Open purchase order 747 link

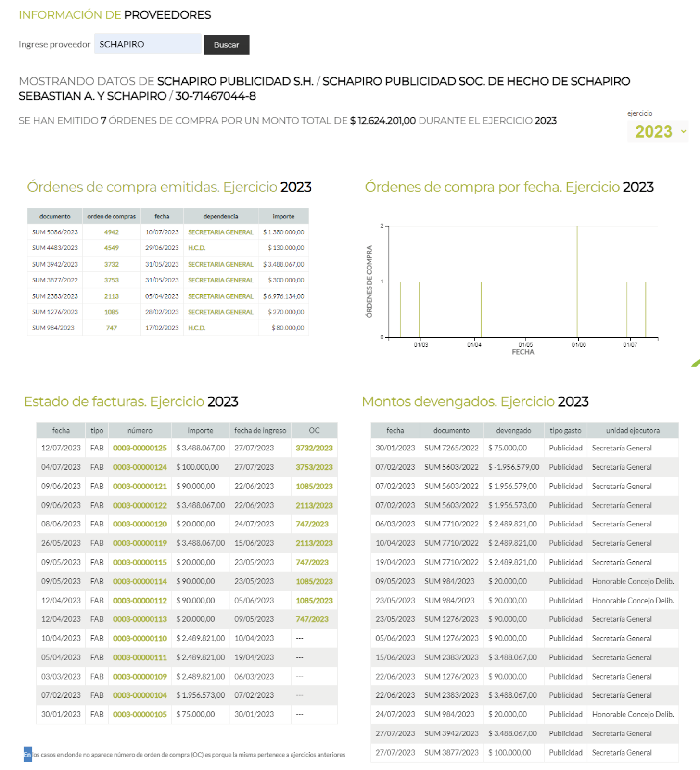pos(111,328)
